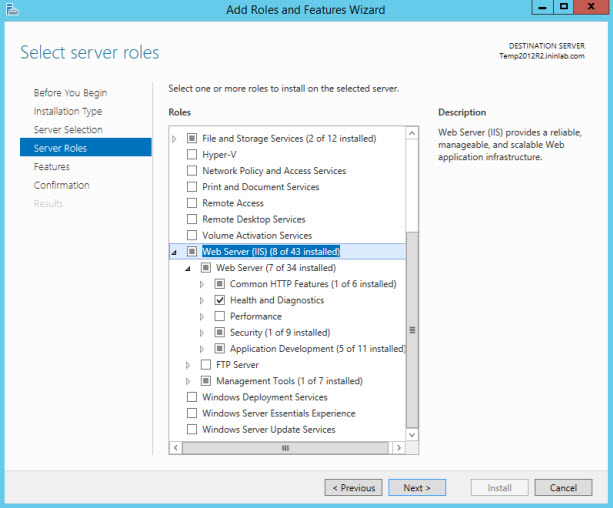
Task: Open the Installation Type wizard page
Action: pyautogui.click(x=68, y=112)
